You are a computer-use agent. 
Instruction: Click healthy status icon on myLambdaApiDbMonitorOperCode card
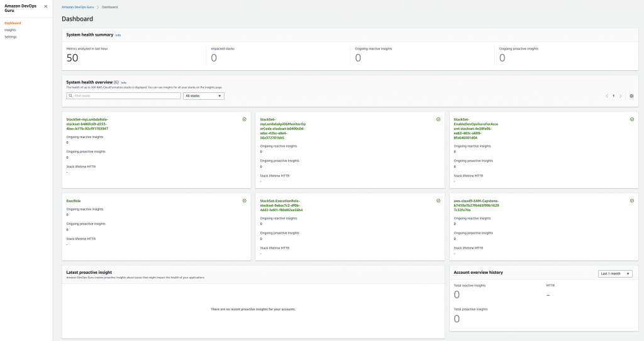click(x=438, y=119)
